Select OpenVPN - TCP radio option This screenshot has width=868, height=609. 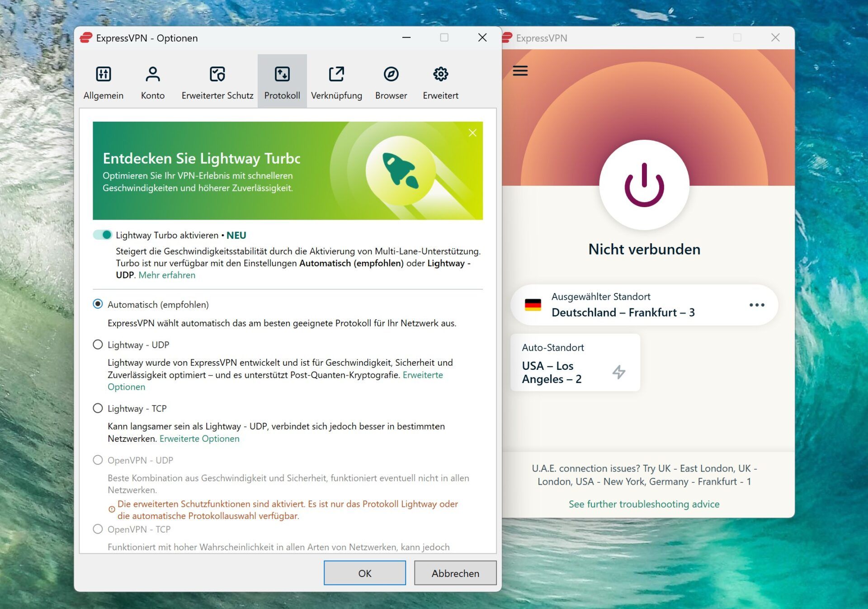(98, 529)
